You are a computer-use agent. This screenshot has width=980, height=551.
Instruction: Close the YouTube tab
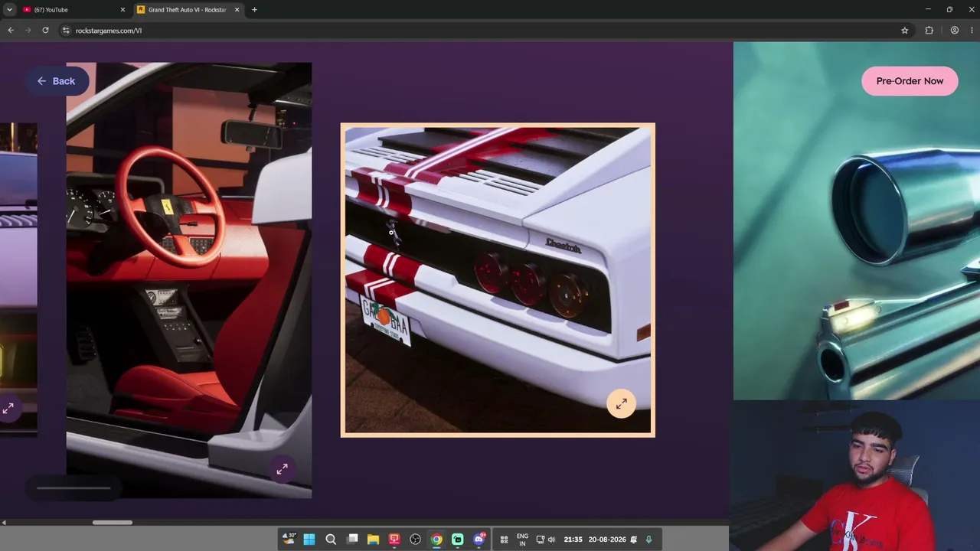(x=122, y=10)
